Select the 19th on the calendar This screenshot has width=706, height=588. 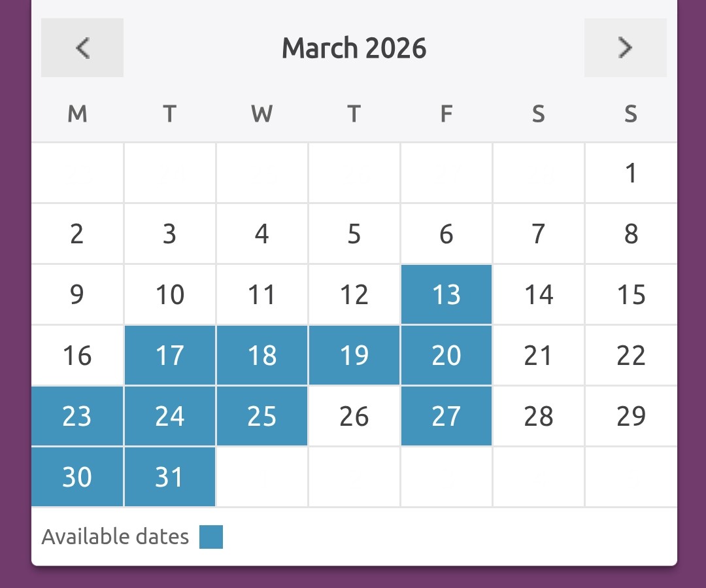354,355
